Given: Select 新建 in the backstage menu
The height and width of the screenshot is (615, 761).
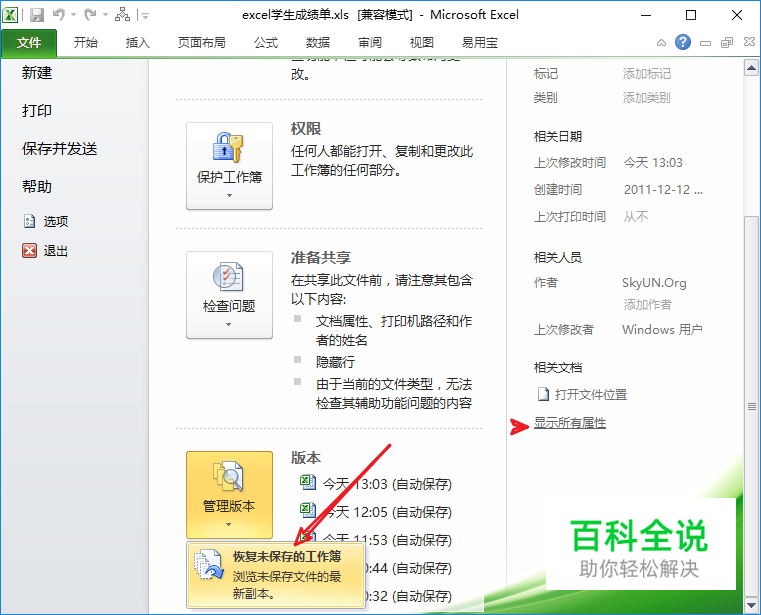Looking at the screenshot, I should click(37, 73).
